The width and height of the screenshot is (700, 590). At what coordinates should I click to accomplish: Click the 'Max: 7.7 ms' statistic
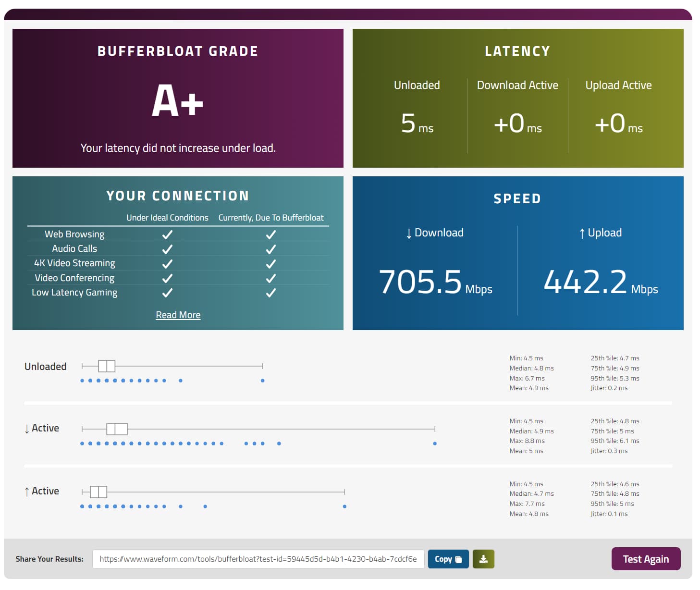[527, 504]
